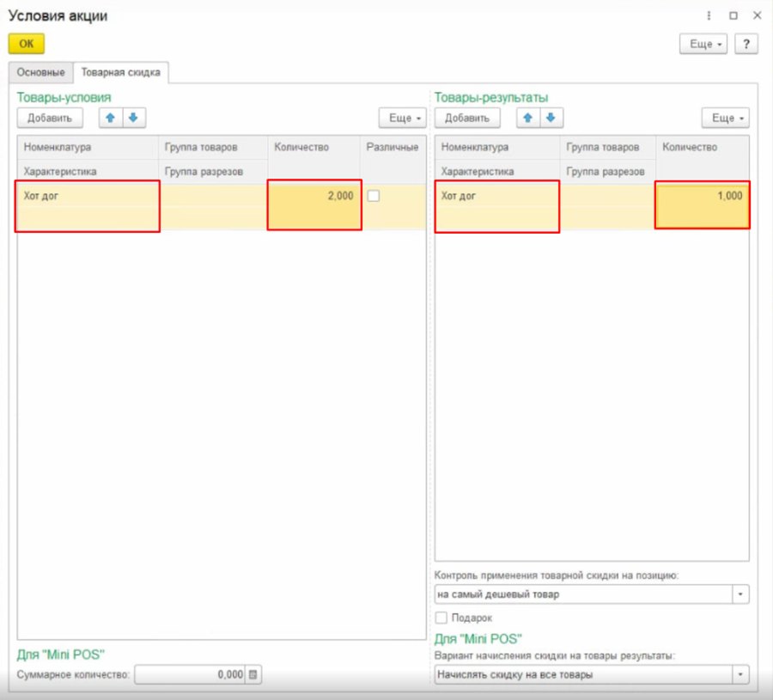Open Еще menu in Товары-результаты panel

726,118
